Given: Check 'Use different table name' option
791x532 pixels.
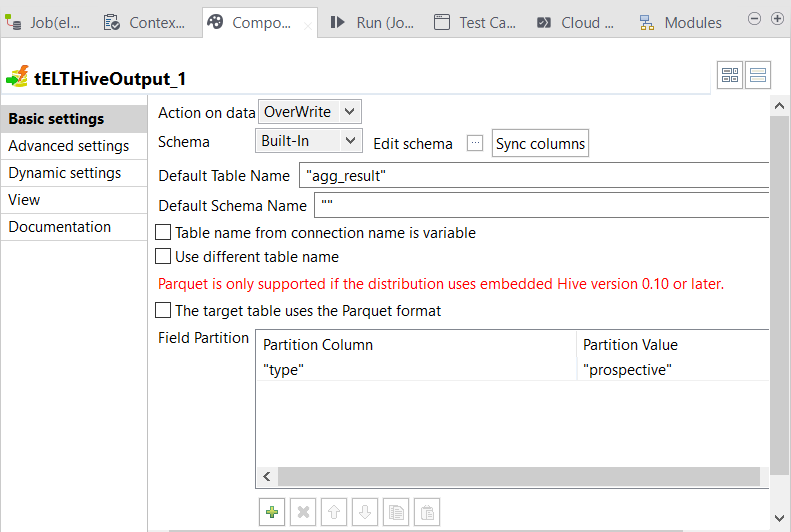Looking at the screenshot, I should coord(164,257).
